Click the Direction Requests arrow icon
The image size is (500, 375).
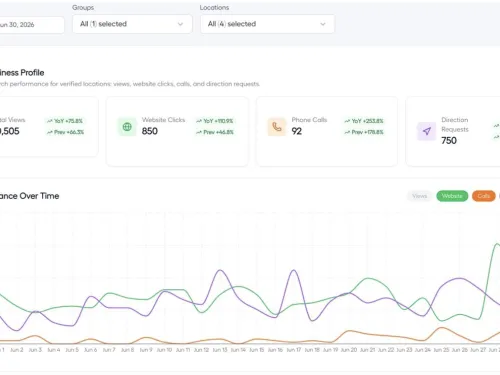(427, 131)
